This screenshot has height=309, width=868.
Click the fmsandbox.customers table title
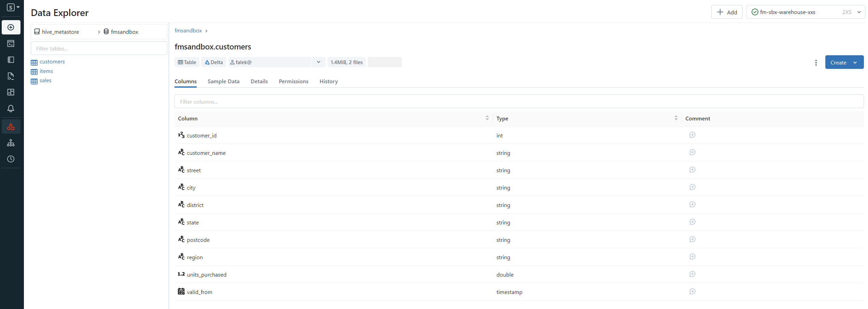point(213,47)
